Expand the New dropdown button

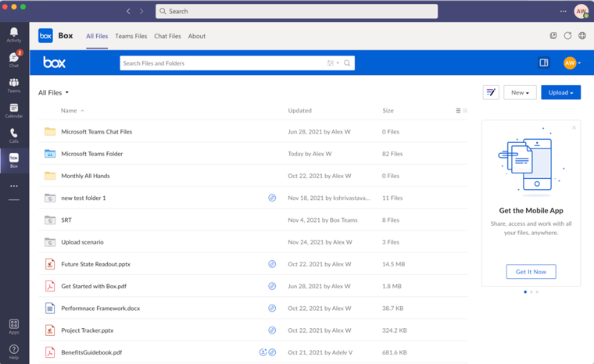tap(520, 92)
